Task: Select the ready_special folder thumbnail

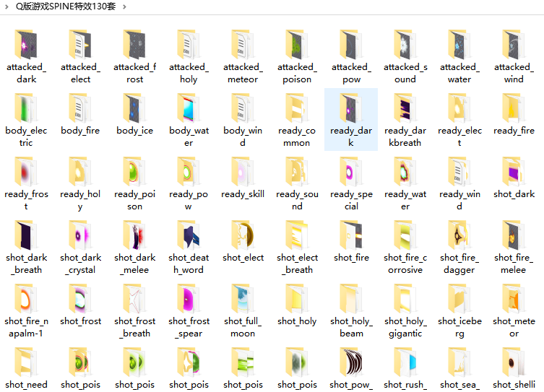Action: coord(351,173)
